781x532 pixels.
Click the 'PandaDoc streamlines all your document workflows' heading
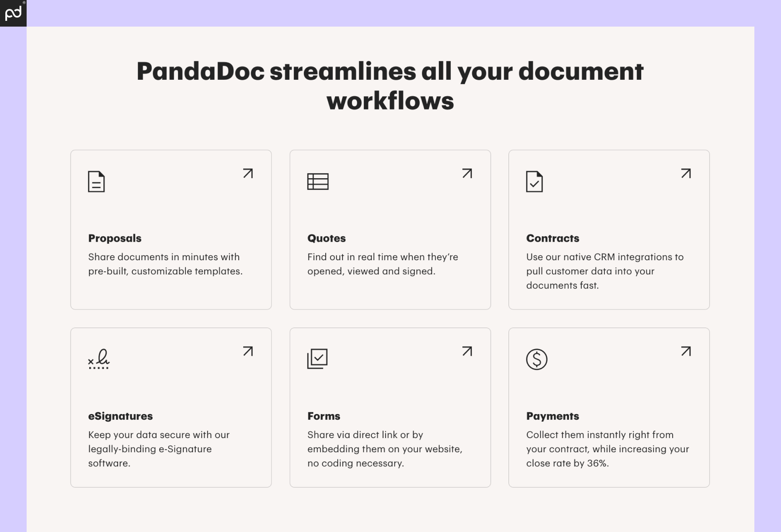click(x=390, y=86)
